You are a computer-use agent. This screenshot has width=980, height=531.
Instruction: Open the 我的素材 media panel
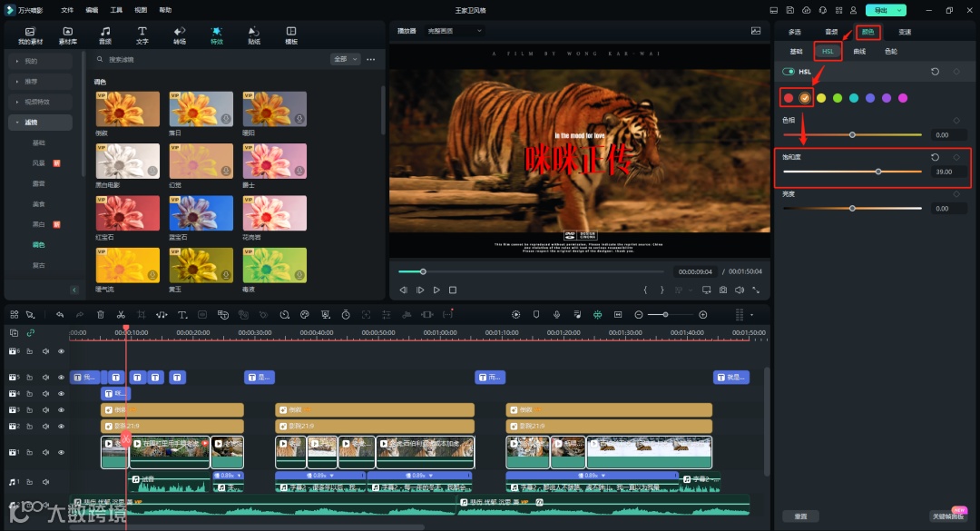click(30, 35)
